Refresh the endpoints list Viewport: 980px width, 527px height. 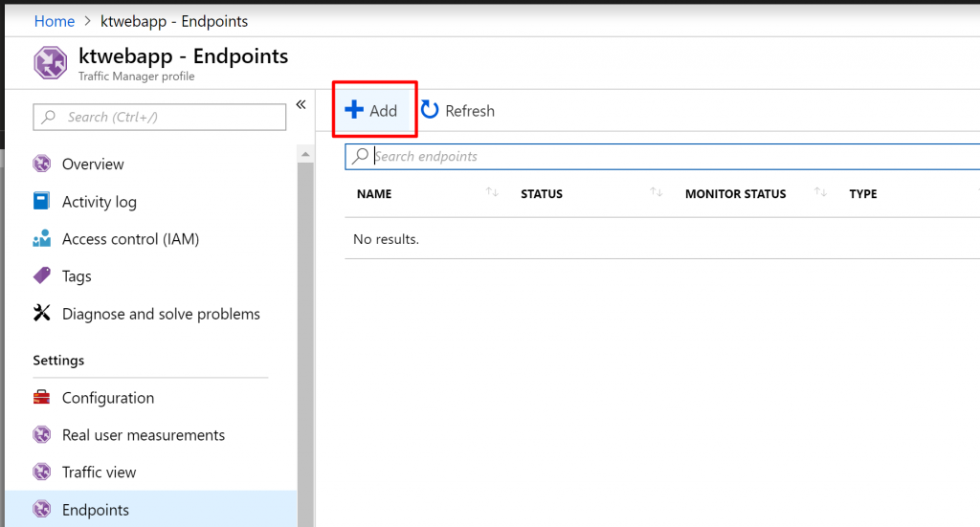(457, 111)
